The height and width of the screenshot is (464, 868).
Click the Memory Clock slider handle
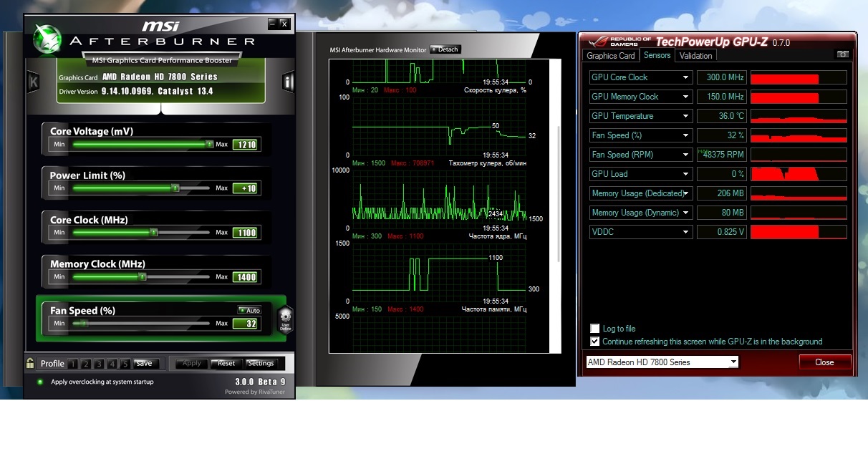click(x=142, y=276)
